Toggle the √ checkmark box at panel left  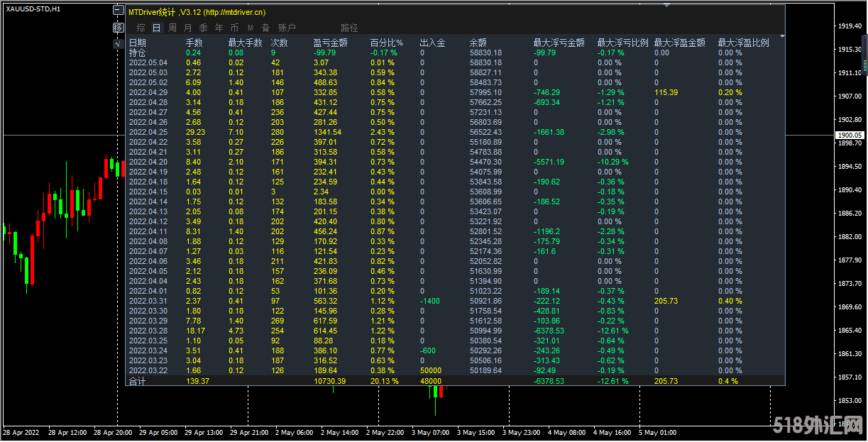119,43
